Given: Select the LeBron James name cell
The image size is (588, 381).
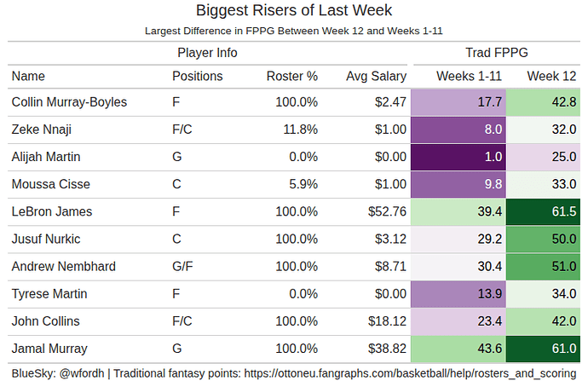Looking at the screenshot, I should pos(52,211).
